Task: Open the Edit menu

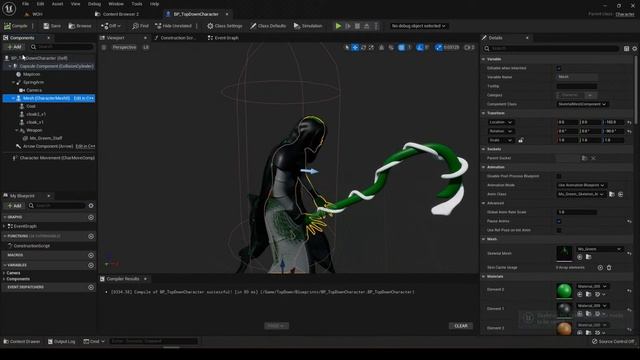Action: [x=40, y=4]
